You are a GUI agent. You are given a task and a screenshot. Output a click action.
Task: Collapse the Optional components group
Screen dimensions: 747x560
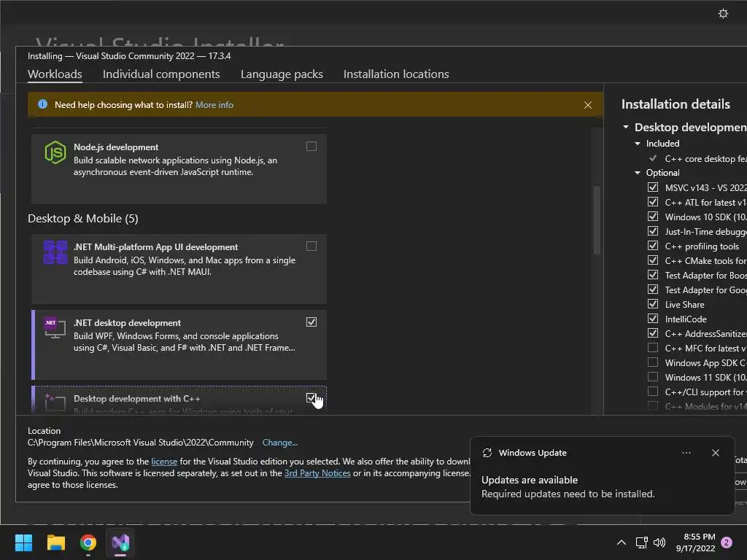pyautogui.click(x=638, y=173)
